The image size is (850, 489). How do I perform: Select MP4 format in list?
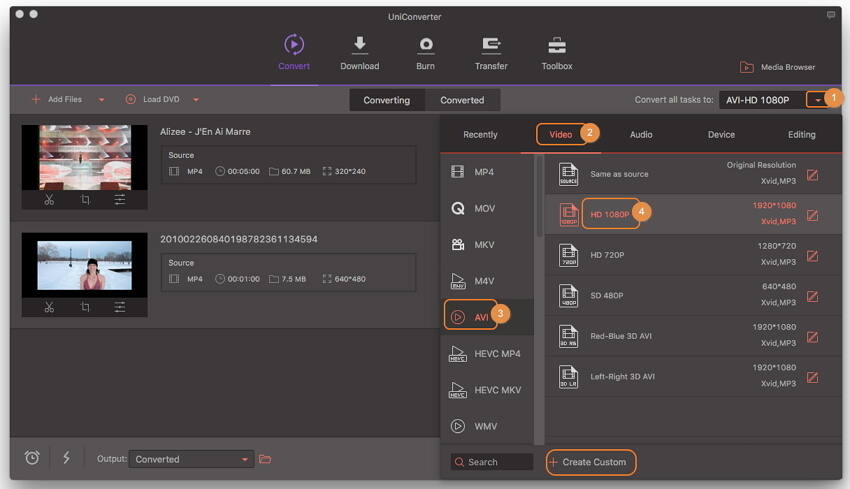coord(487,172)
